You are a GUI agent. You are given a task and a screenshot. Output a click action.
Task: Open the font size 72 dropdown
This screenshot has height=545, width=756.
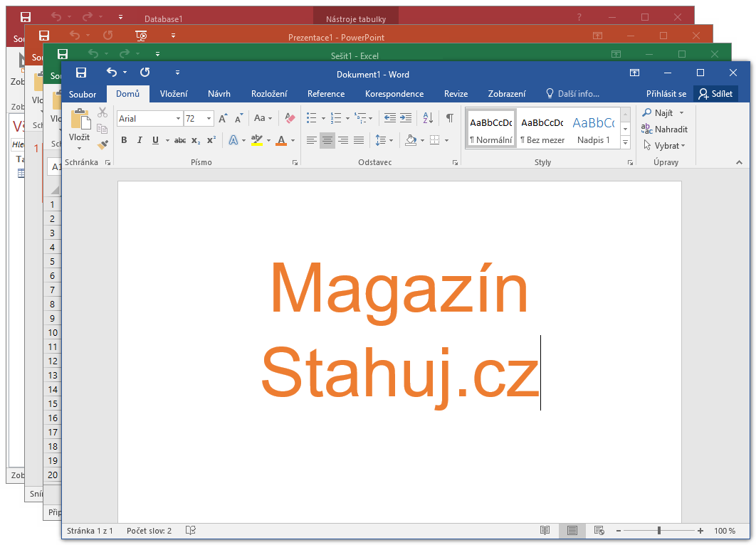[x=209, y=119]
